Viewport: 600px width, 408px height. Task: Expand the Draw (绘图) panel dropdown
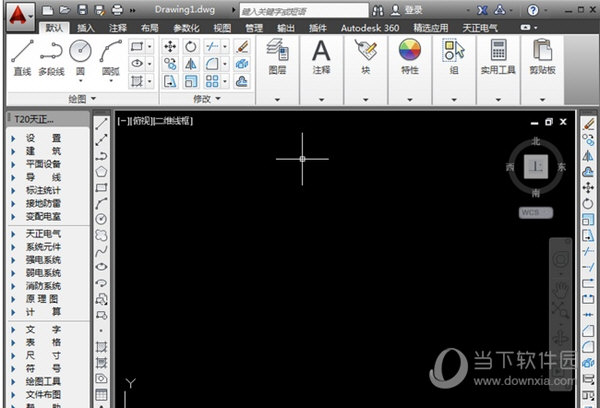(83, 99)
